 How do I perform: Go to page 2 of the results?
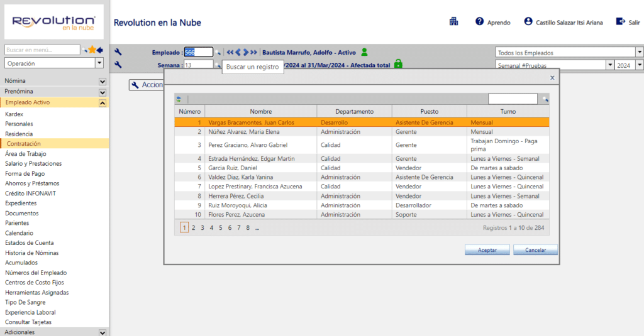point(193,228)
